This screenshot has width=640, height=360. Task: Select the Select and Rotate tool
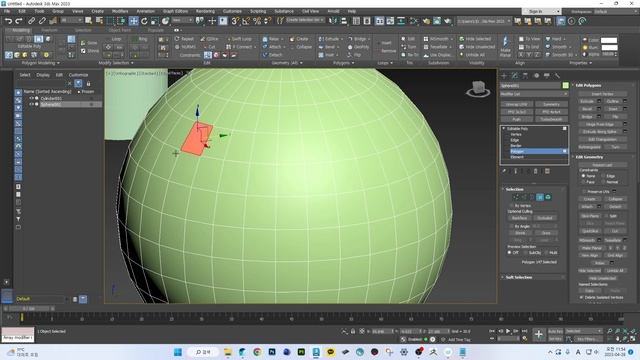[x=144, y=21]
